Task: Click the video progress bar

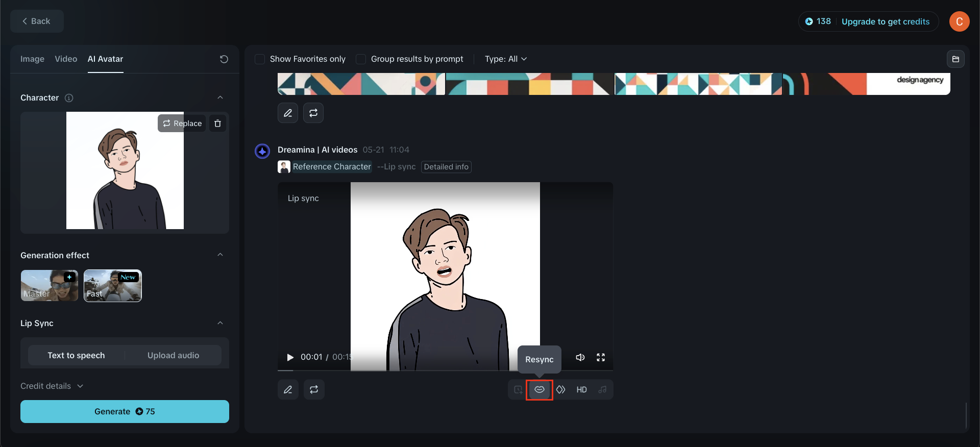Action: click(x=445, y=370)
